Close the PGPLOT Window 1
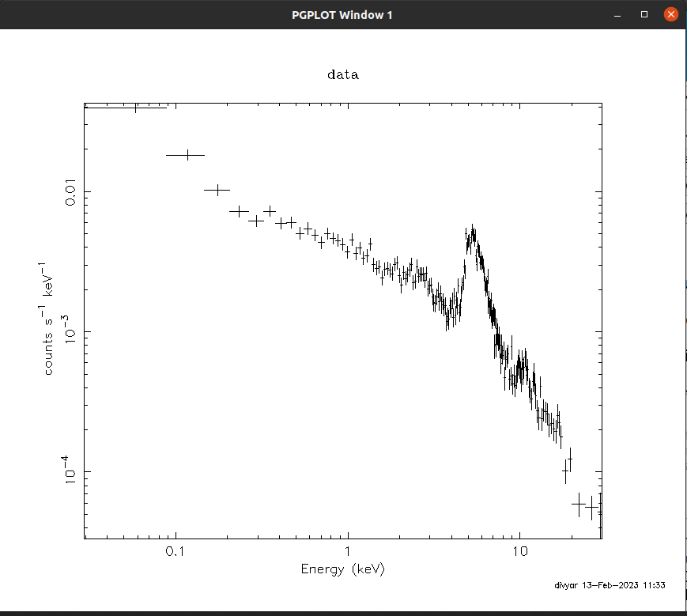 pyautogui.click(x=670, y=14)
